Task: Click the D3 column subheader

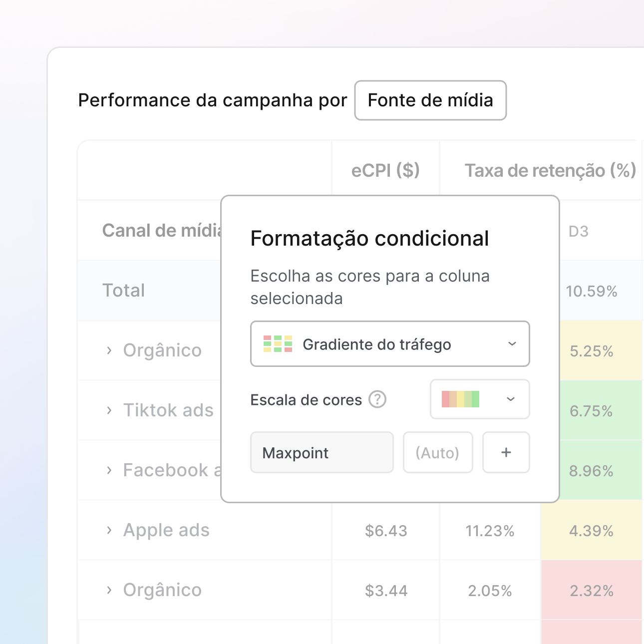Action: click(x=579, y=231)
